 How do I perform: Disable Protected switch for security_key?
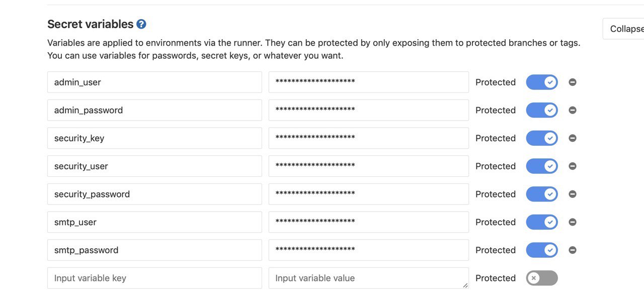point(542,138)
